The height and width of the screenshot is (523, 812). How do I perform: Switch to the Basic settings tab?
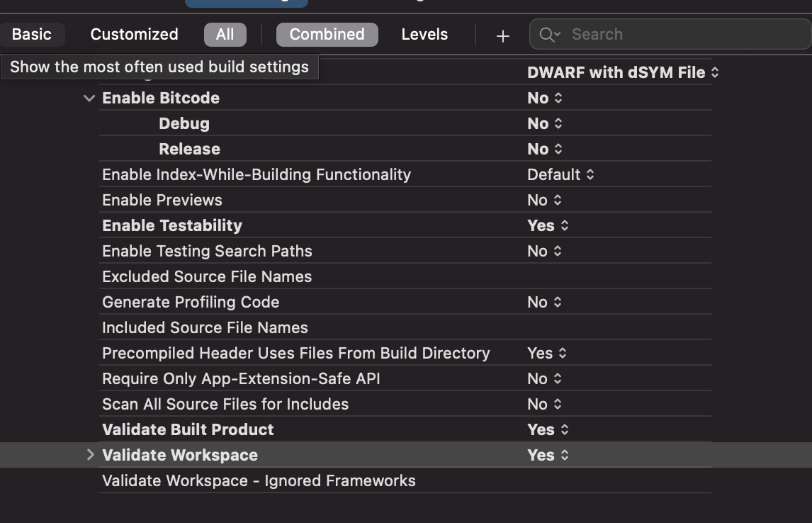(x=30, y=34)
